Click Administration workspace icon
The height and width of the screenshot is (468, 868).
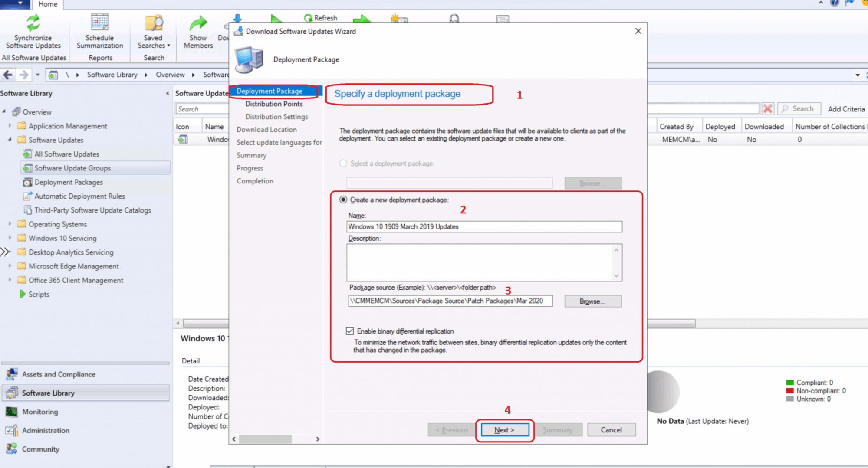pos(12,430)
